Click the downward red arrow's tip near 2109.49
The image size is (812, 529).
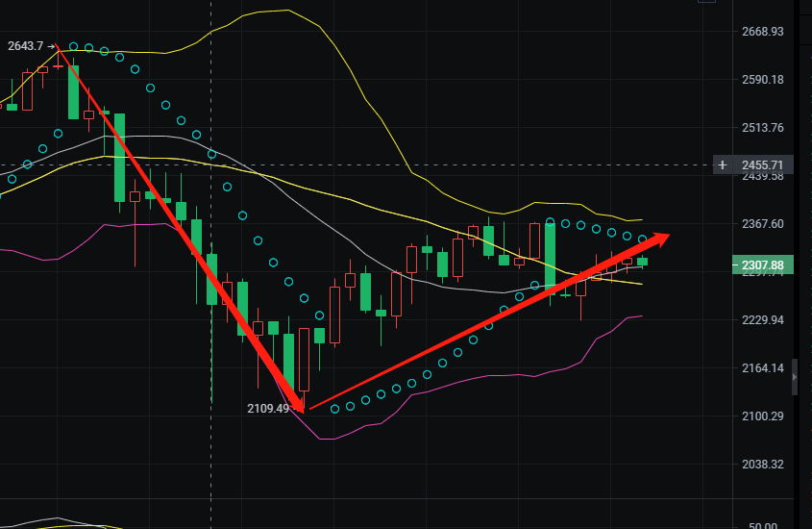click(299, 405)
